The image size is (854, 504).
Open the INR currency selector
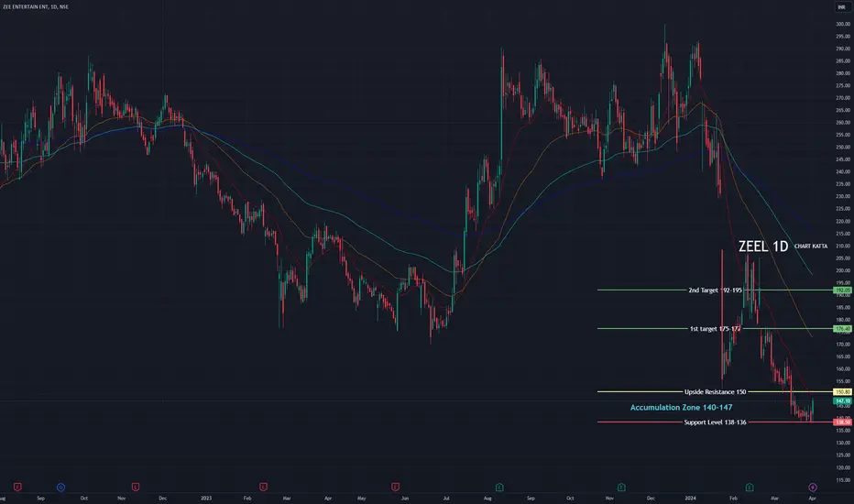click(841, 7)
